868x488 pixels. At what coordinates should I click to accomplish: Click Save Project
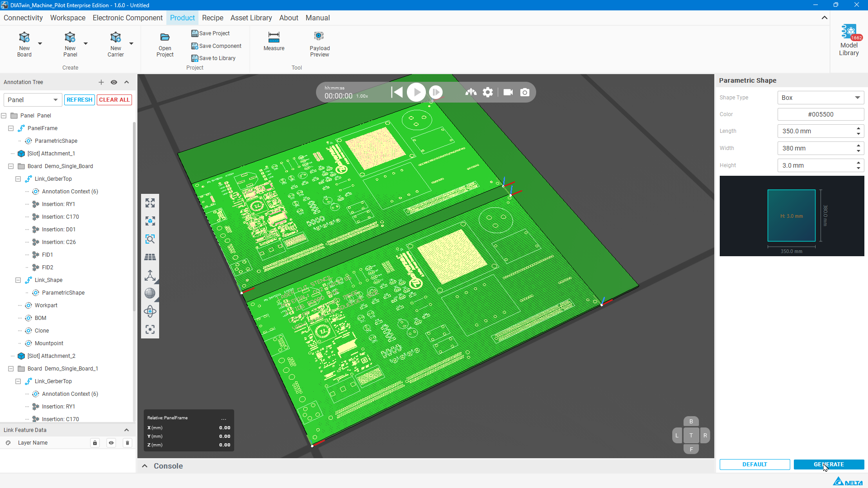pos(211,33)
